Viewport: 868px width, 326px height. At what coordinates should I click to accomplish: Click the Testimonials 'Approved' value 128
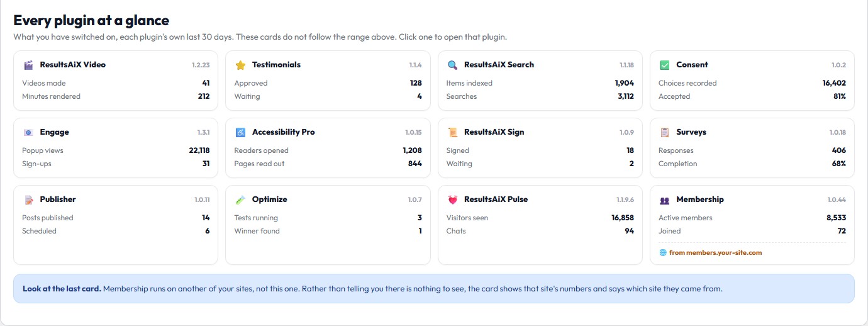coord(416,83)
